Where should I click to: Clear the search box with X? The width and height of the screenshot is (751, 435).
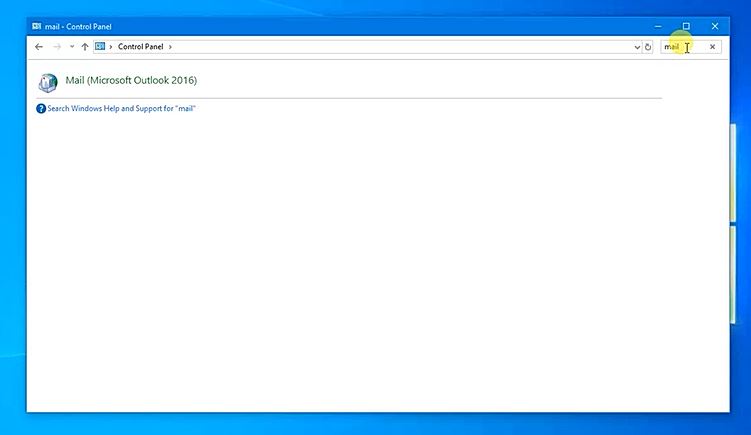[712, 47]
